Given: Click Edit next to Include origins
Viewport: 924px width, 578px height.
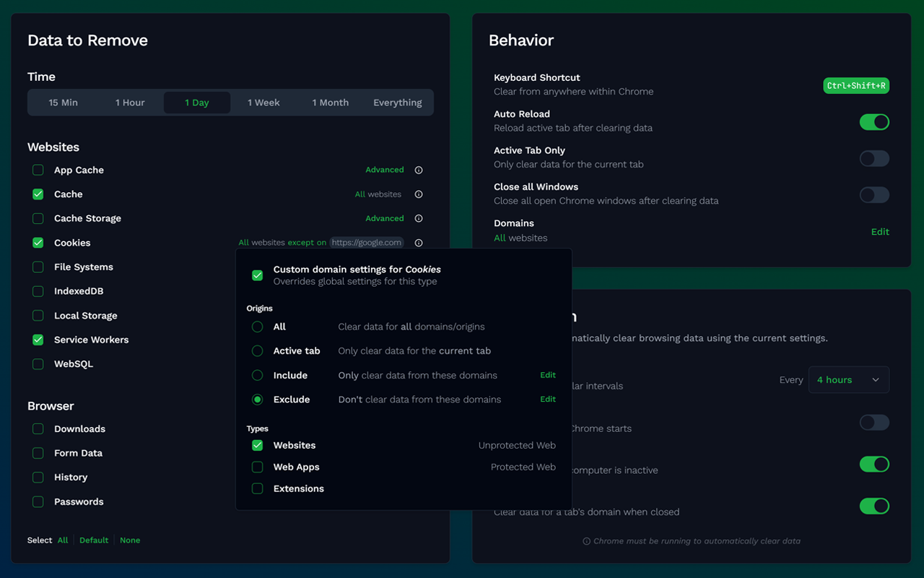Looking at the screenshot, I should pos(548,375).
